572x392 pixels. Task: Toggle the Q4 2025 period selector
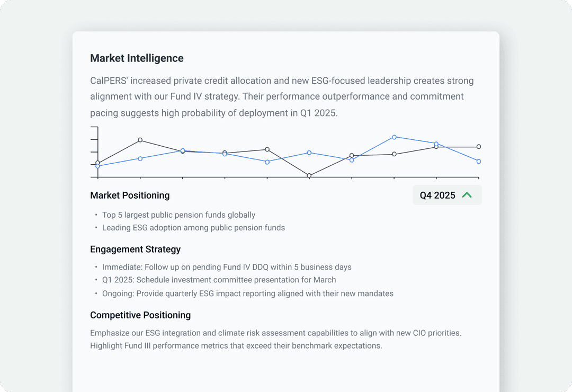click(447, 195)
